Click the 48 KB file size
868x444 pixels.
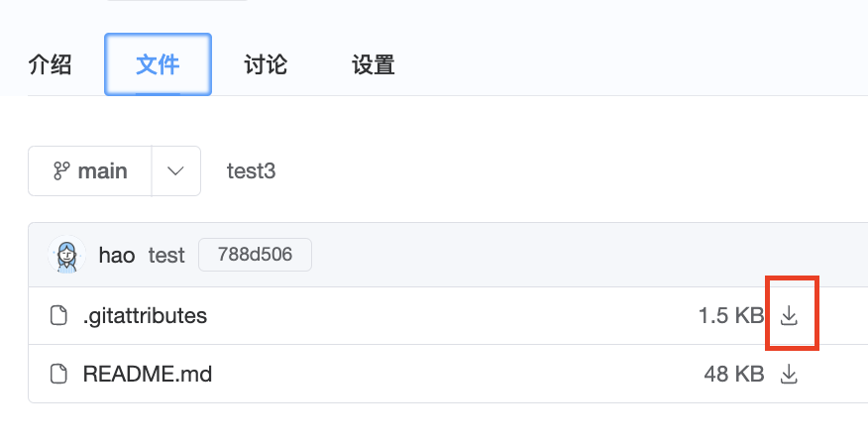point(734,374)
